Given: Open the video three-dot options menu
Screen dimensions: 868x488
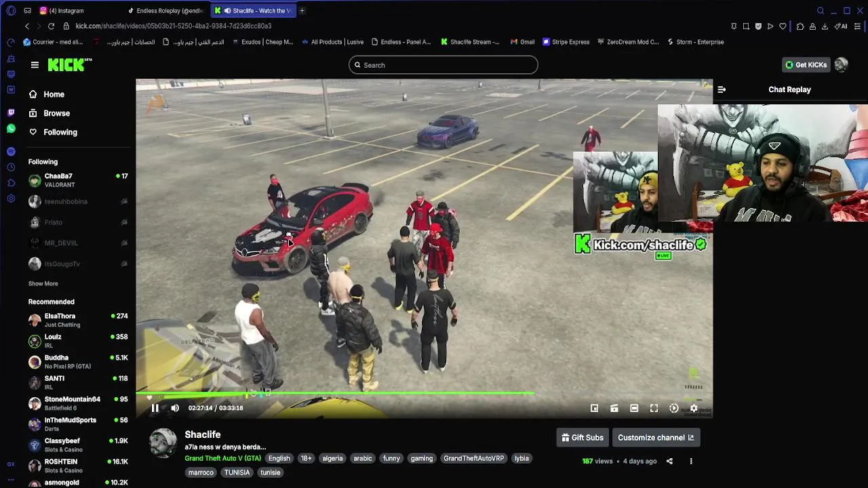Looking at the screenshot, I should click(x=691, y=462).
